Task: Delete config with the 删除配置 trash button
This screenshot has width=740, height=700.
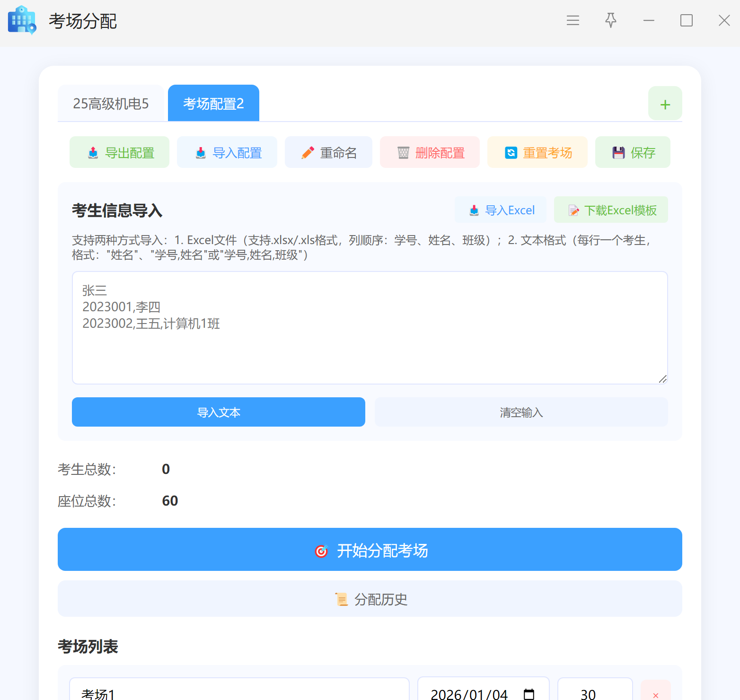Action: click(x=430, y=152)
